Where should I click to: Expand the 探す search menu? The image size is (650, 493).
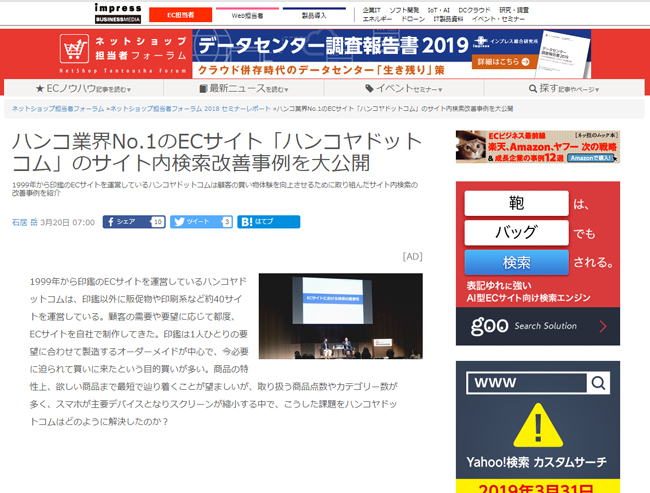click(564, 88)
